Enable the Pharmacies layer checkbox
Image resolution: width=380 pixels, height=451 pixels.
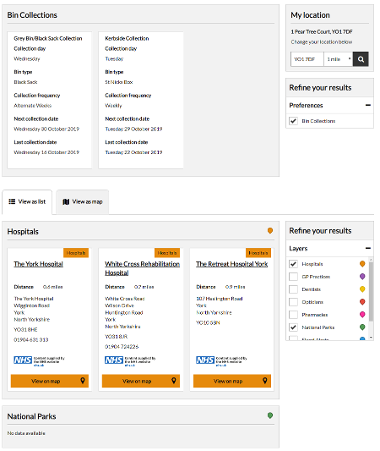[293, 314]
